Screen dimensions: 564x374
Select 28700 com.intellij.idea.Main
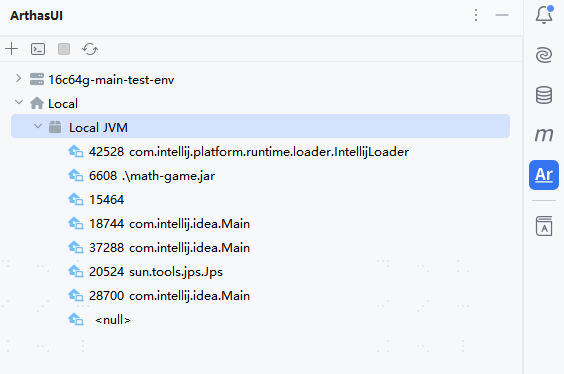[x=169, y=296]
